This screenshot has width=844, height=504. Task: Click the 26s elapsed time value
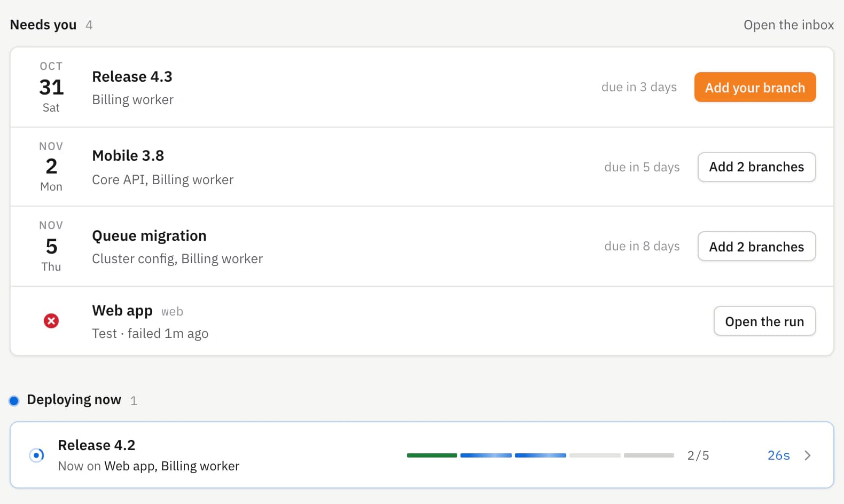pyautogui.click(x=778, y=455)
